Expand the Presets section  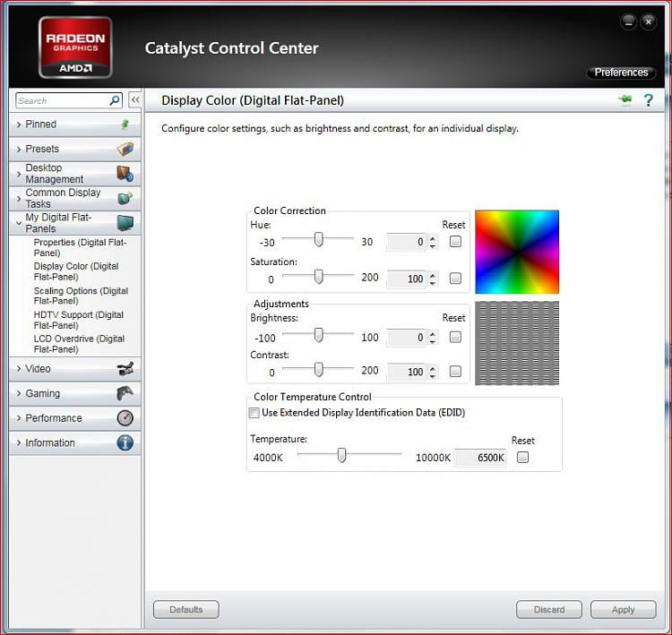click(x=19, y=149)
